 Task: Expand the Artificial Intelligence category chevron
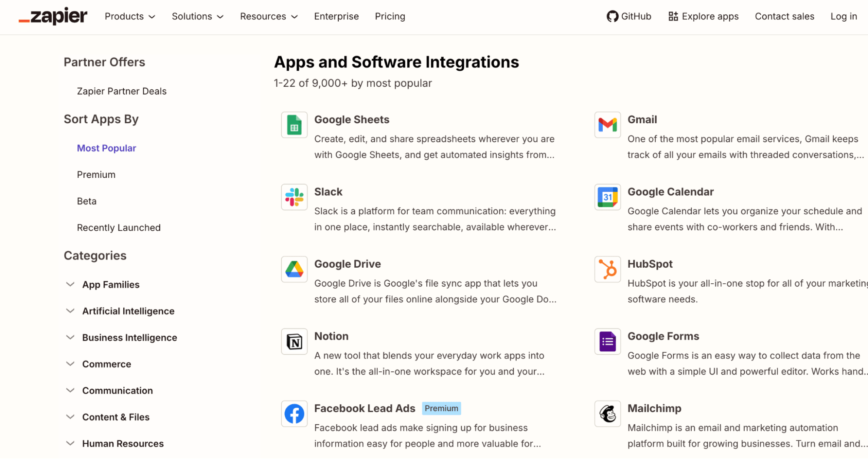point(70,311)
